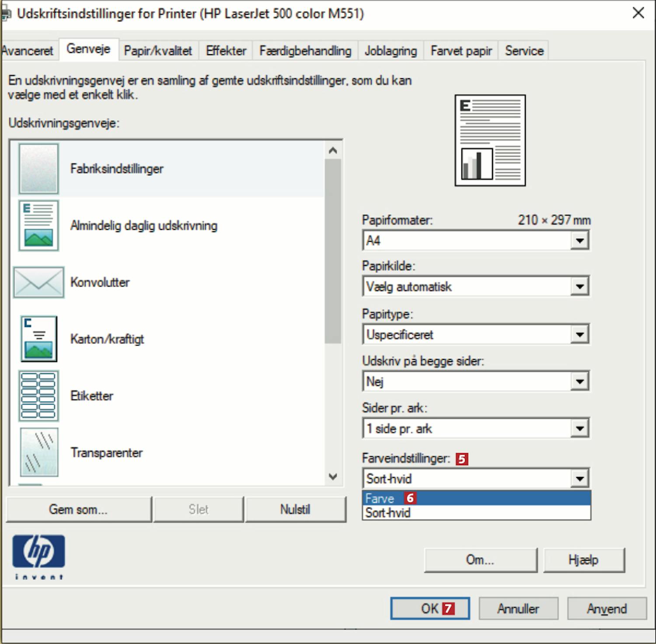
Task: Confirm with the OK button
Action: point(430,609)
